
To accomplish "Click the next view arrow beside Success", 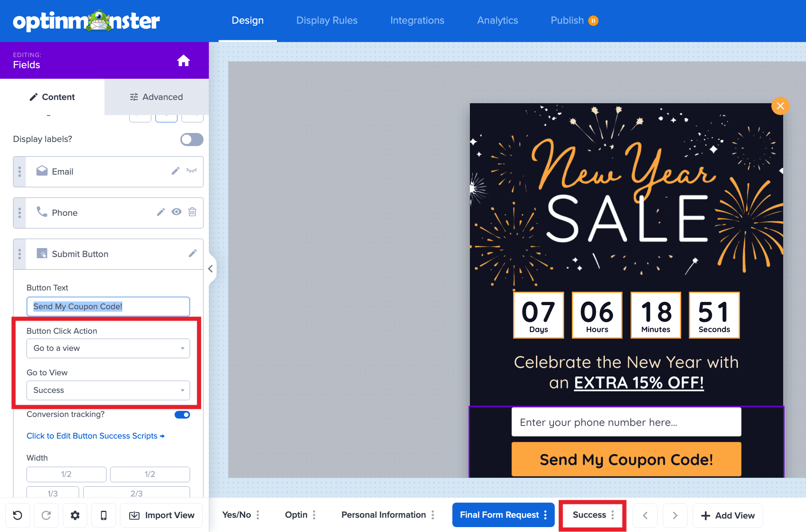I will [x=675, y=515].
